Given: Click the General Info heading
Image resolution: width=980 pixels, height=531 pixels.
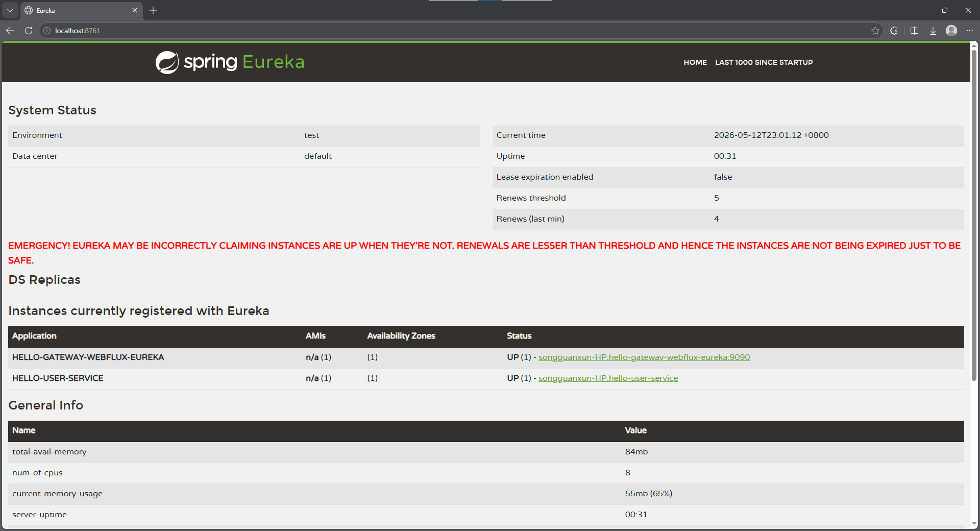Looking at the screenshot, I should (x=46, y=405).
